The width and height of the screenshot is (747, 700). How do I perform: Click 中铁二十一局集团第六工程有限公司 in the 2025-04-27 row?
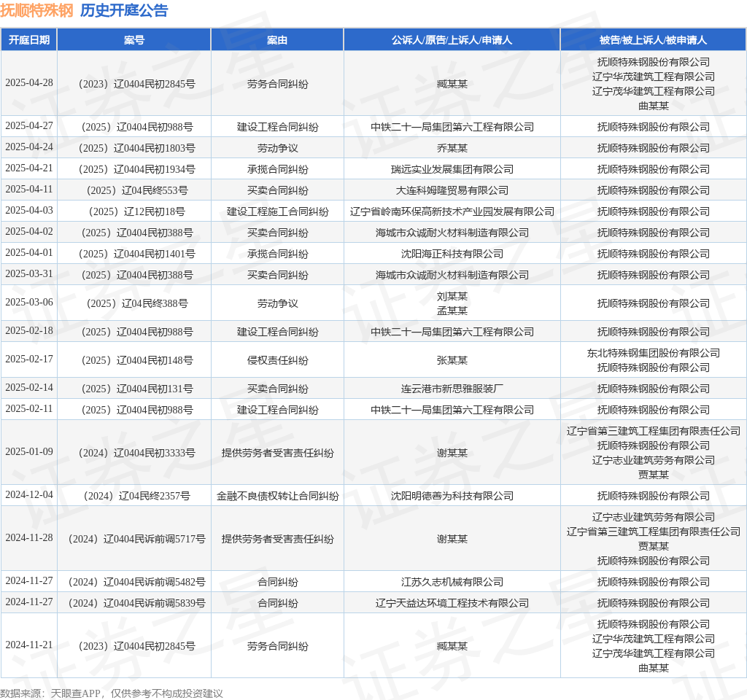point(452,127)
